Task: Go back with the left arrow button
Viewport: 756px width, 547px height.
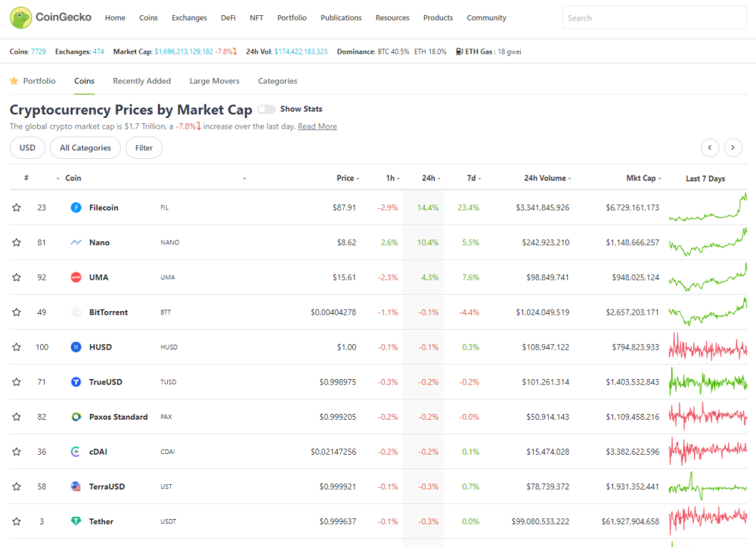Action: [710, 148]
